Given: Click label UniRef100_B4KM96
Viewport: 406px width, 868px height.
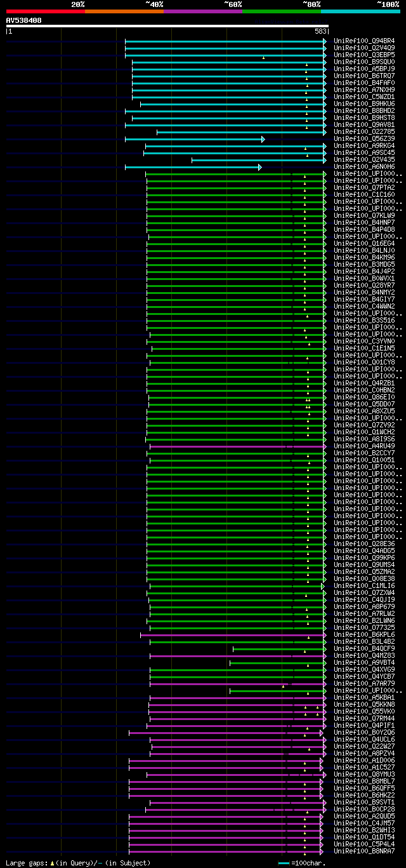Looking at the screenshot, I should (x=364, y=258).
